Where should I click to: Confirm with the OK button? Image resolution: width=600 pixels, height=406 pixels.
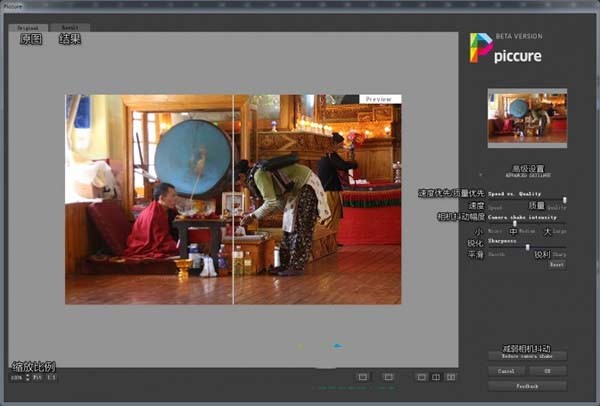click(x=548, y=370)
